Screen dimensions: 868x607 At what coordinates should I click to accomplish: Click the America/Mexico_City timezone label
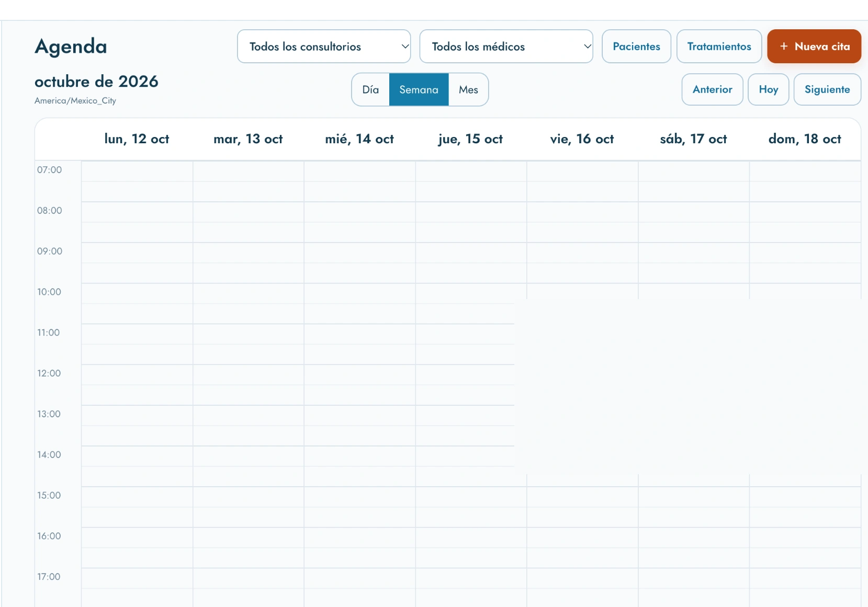pyautogui.click(x=75, y=101)
